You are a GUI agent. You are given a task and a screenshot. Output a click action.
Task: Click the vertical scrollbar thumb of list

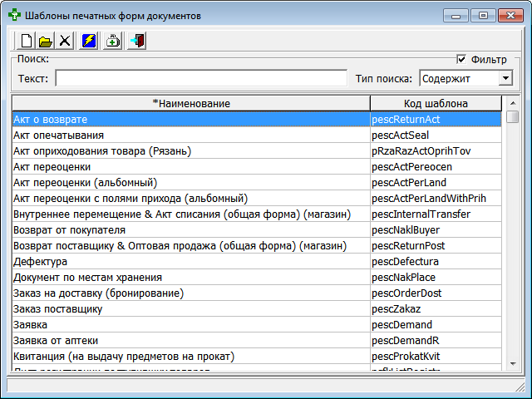pyautogui.click(x=512, y=117)
